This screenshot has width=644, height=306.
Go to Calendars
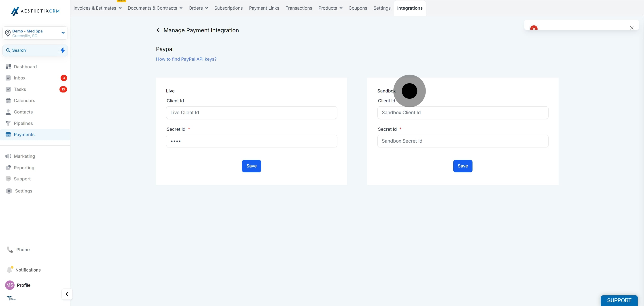click(35, 101)
